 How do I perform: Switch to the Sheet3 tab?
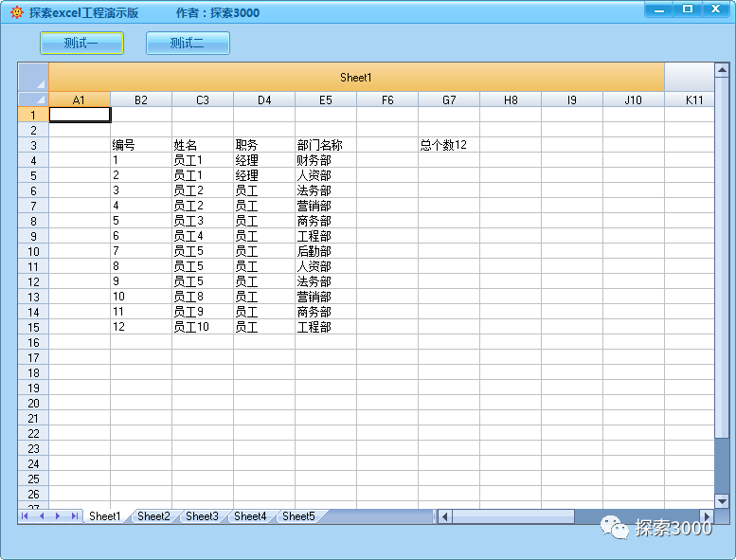(x=202, y=516)
